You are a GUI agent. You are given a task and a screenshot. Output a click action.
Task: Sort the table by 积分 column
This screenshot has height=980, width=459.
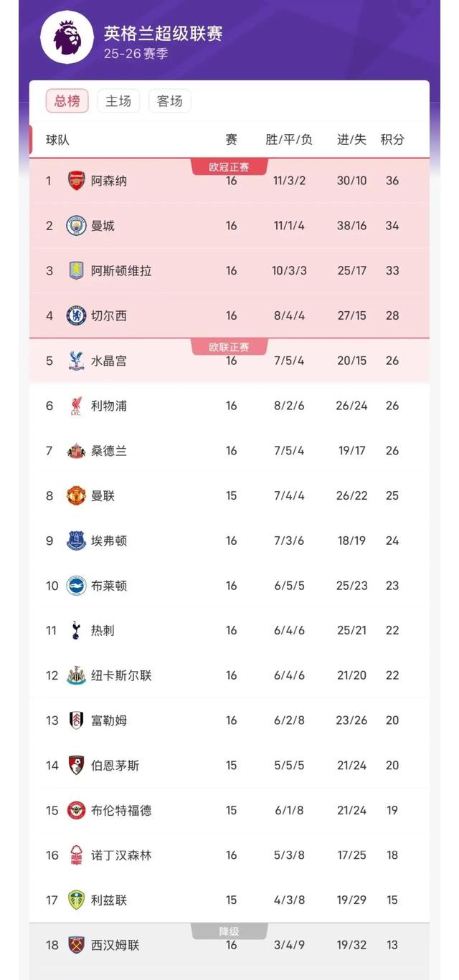pos(392,141)
